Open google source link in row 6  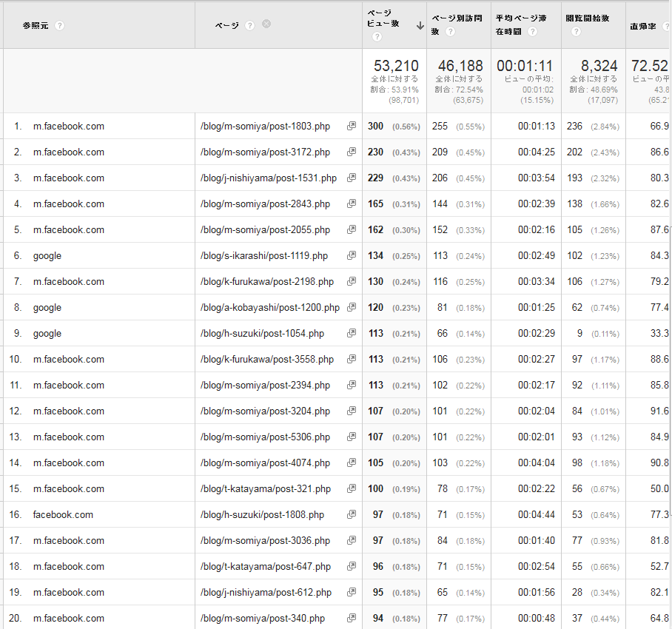47,255
